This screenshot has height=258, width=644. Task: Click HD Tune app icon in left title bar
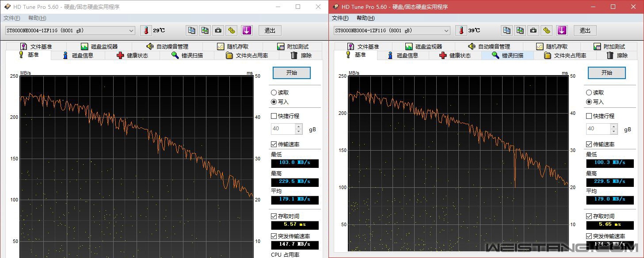(8, 7)
